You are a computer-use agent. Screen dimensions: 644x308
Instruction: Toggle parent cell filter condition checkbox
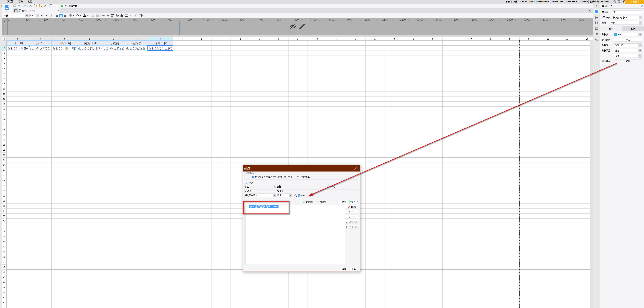click(253, 177)
